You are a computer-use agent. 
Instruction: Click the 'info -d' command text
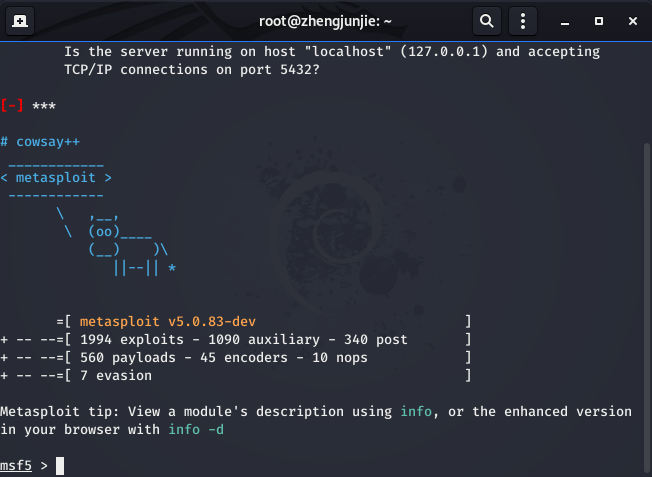tap(196, 430)
